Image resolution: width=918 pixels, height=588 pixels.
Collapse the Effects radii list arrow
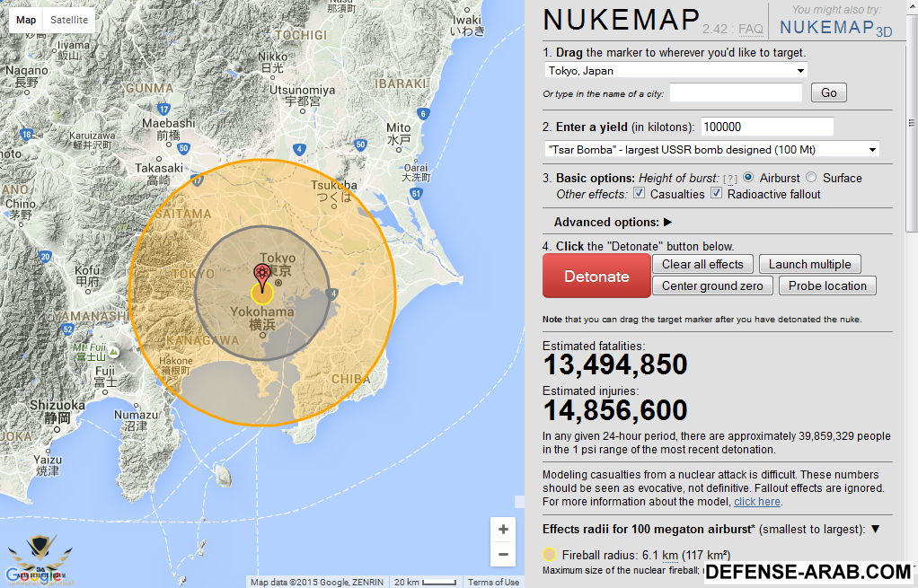[x=875, y=529]
